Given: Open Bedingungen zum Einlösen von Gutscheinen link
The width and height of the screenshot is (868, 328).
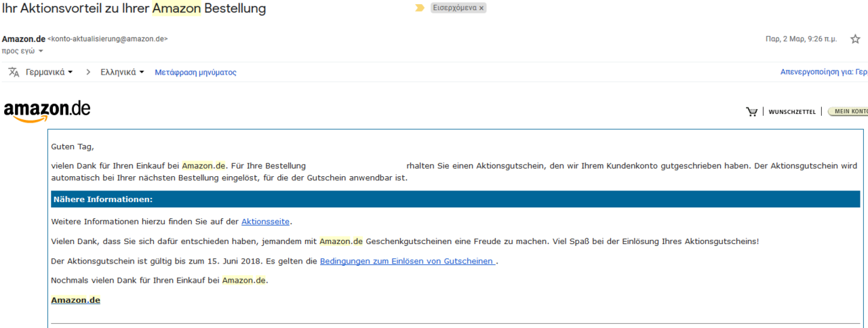Looking at the screenshot, I should pyautogui.click(x=408, y=262).
